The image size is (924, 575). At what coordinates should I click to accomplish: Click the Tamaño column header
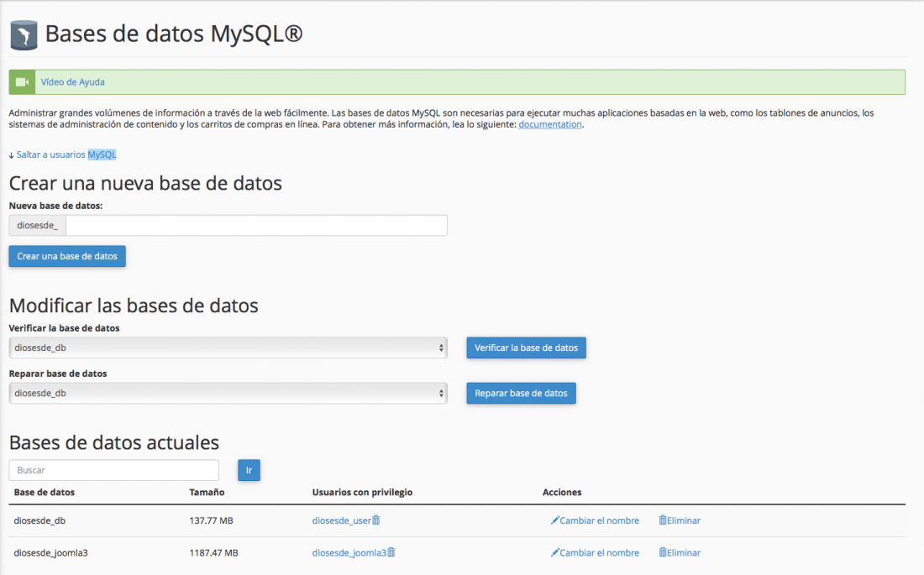[207, 492]
